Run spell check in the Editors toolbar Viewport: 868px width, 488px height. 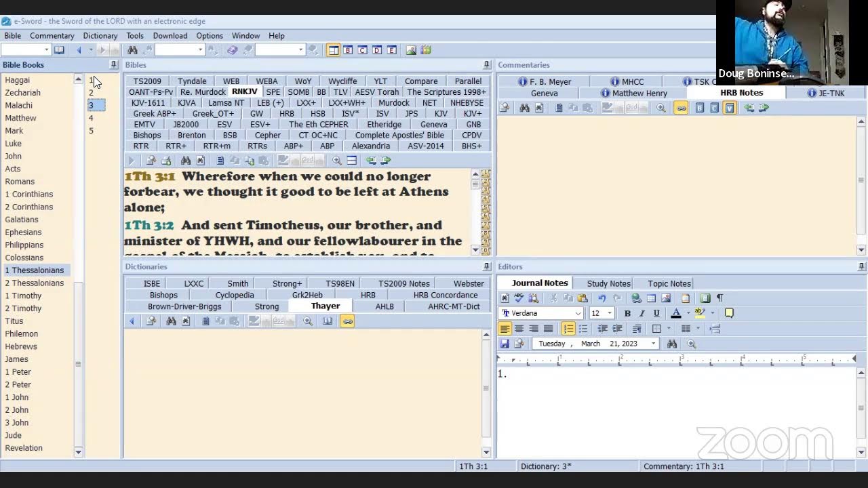coord(519,298)
